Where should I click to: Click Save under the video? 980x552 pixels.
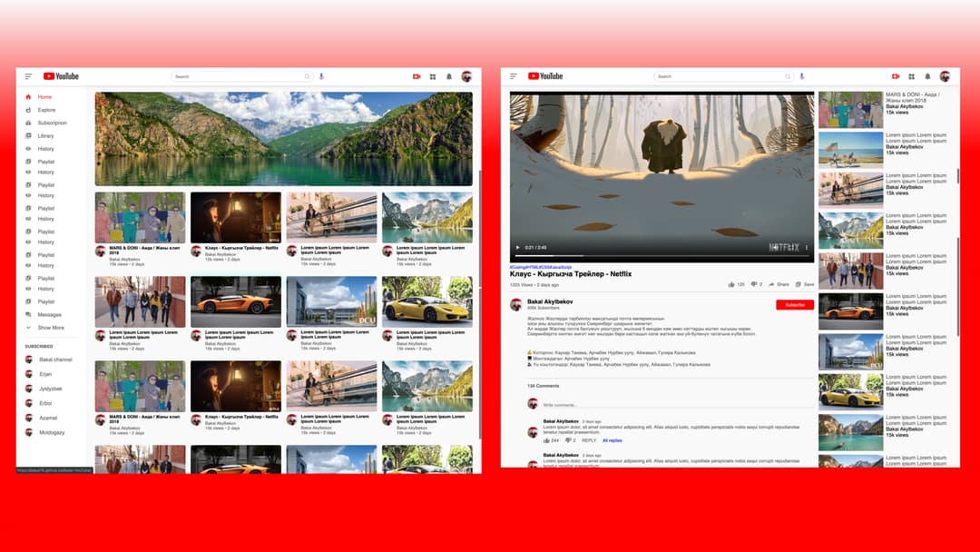[804, 284]
